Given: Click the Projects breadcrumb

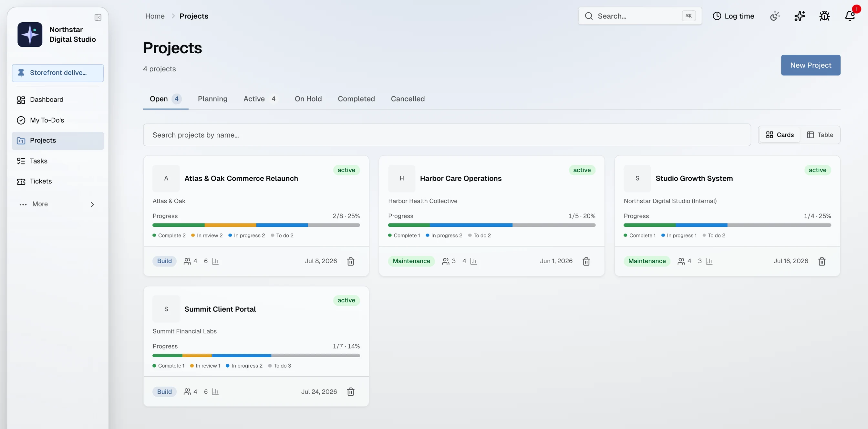Looking at the screenshot, I should (x=194, y=16).
